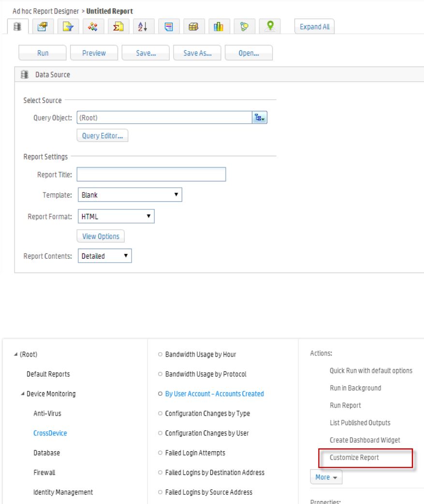Click the Query Object tree browse icon
The image size is (424, 504).
(260, 118)
